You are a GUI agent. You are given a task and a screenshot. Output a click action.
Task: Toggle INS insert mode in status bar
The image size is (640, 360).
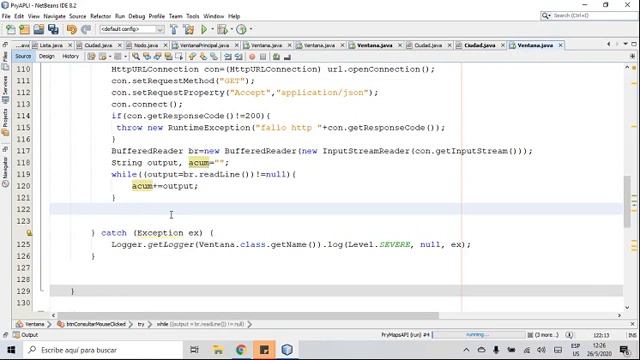632,335
